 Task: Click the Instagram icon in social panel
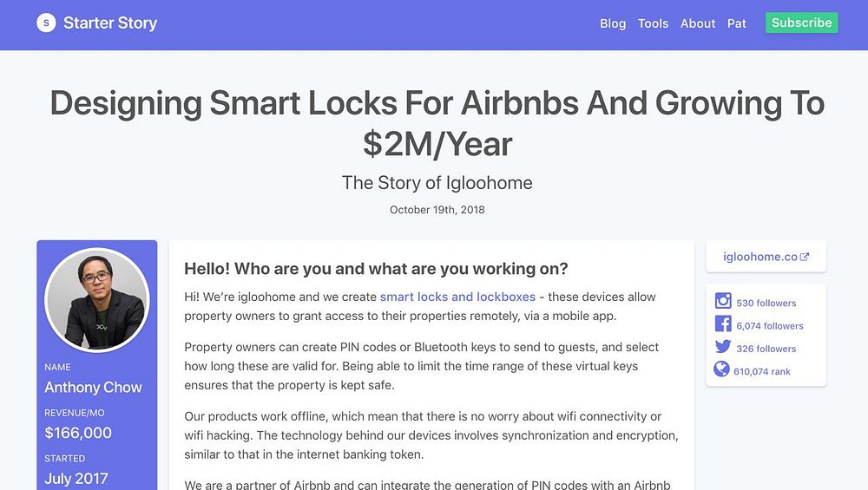click(722, 302)
